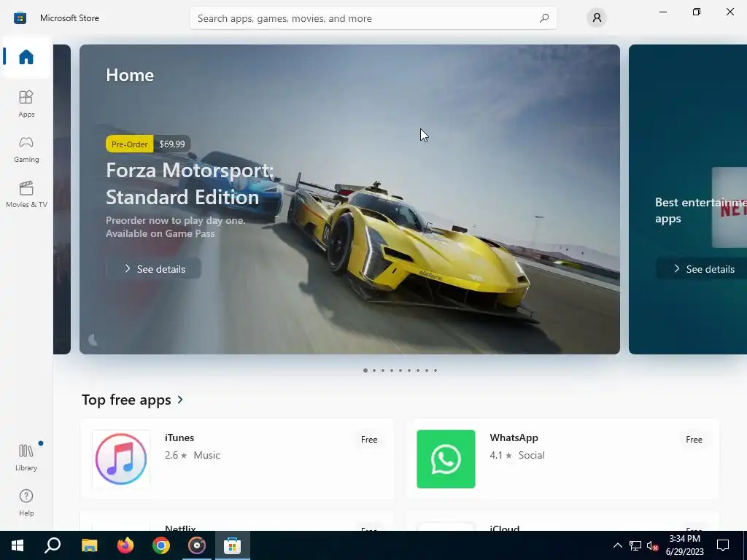Screen dimensions: 747x560
Task: Select the last carousel page dot
Action: click(x=435, y=370)
